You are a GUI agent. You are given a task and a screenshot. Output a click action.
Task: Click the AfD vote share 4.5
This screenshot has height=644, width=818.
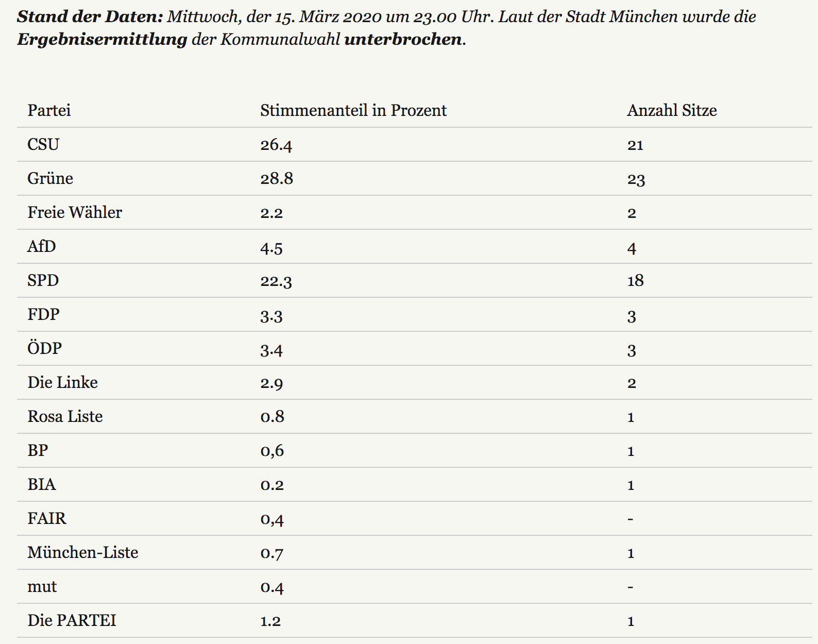271,247
